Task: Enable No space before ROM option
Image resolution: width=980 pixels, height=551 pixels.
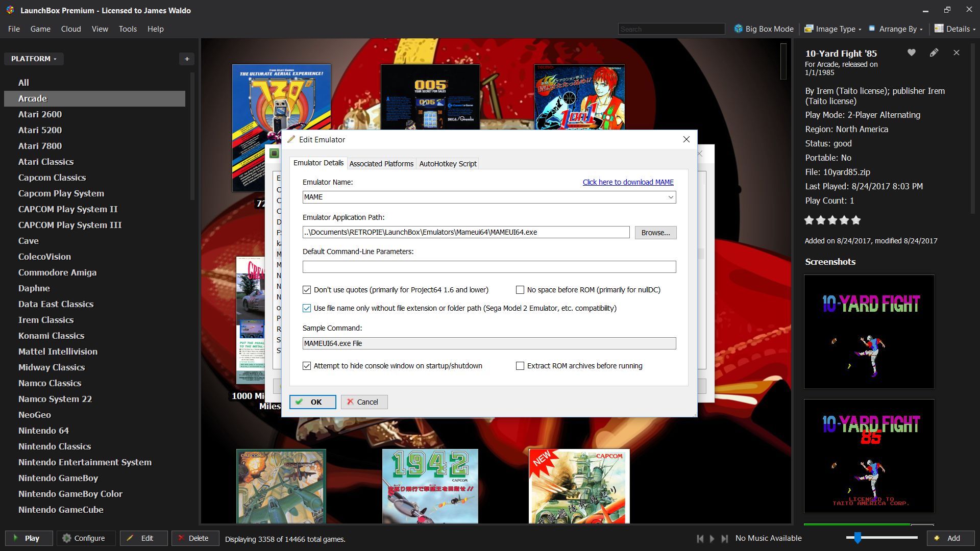Action: [520, 290]
